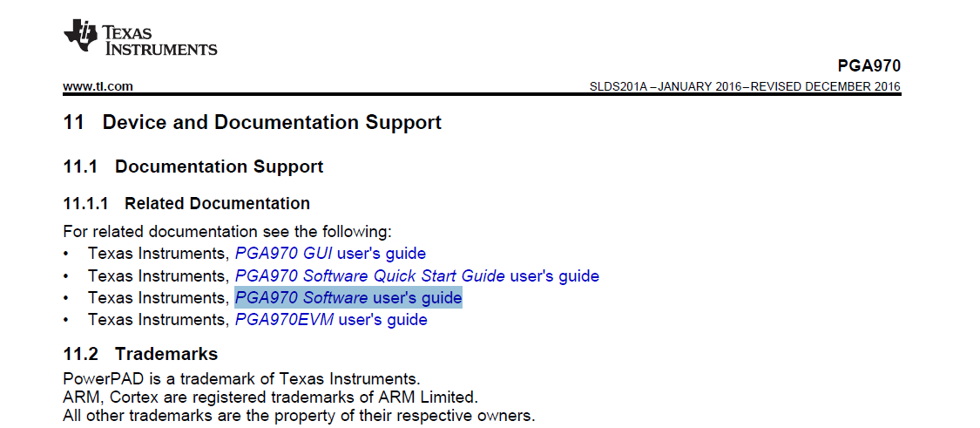Click 'For related documentation see the following' line

(227, 232)
